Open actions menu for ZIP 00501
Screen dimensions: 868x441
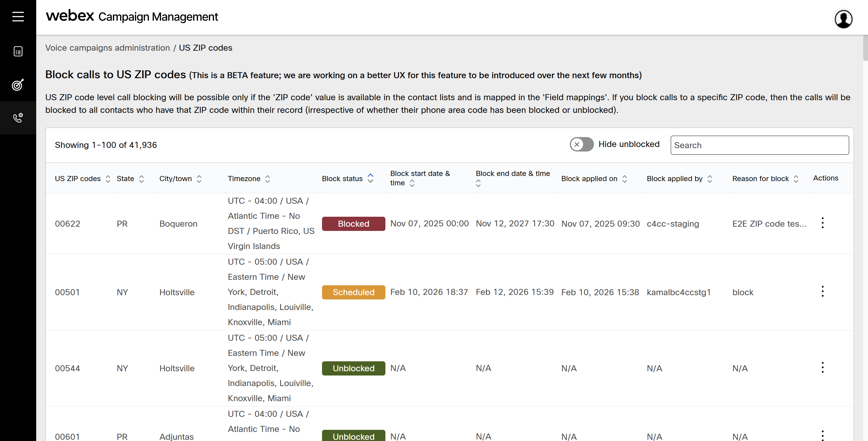click(822, 291)
